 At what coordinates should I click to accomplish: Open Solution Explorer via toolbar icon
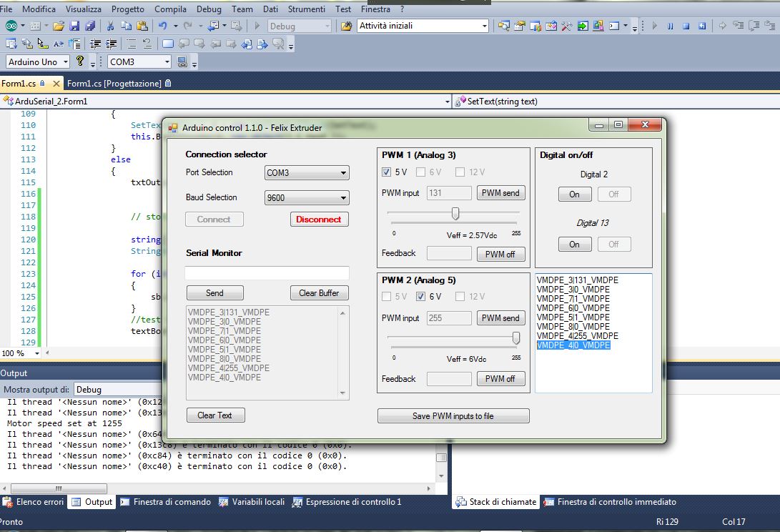tap(503, 26)
